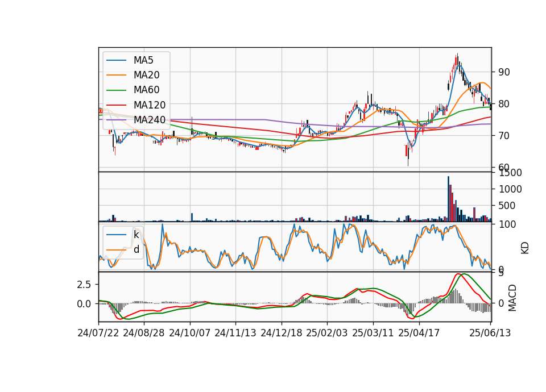Image resolution: width=546 pixels, height=392 pixels.
Task: Click the 0.0 tick on MACD left axis
Action: [x=84, y=304]
